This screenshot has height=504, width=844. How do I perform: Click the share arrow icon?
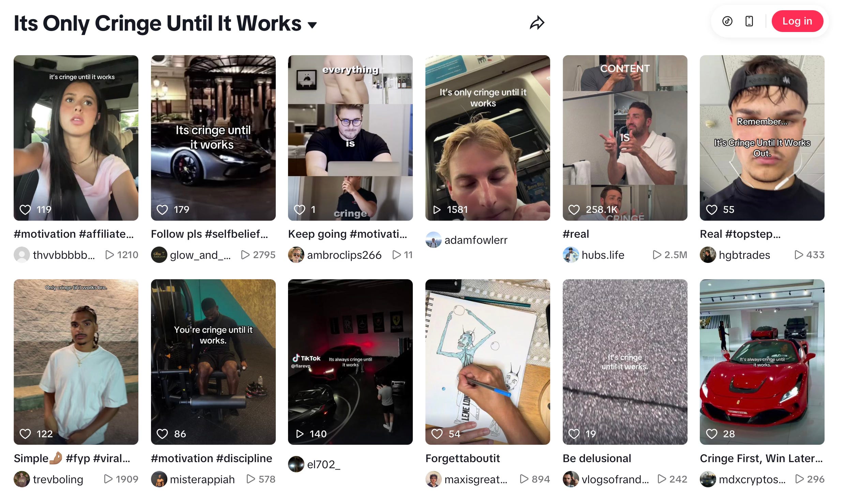tap(537, 23)
